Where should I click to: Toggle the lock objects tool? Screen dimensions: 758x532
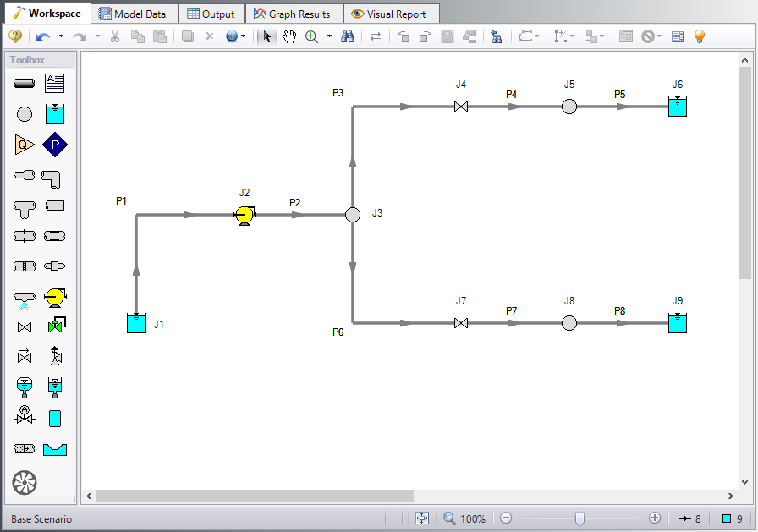pos(446,36)
